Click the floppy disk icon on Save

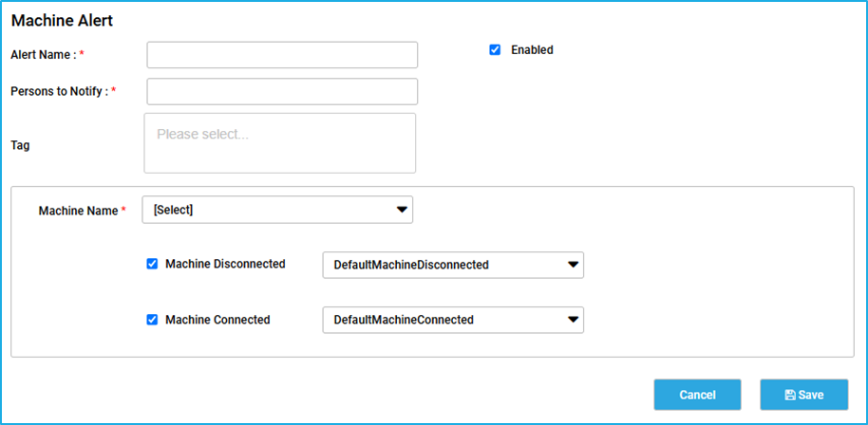pyautogui.click(x=790, y=396)
